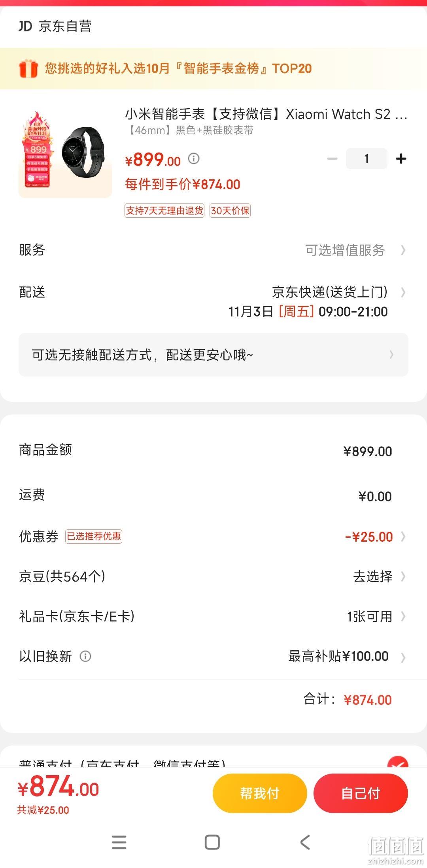This screenshot has height=868, width=427.
Task: Decrease quantity with the minus icon
Action: point(332,159)
